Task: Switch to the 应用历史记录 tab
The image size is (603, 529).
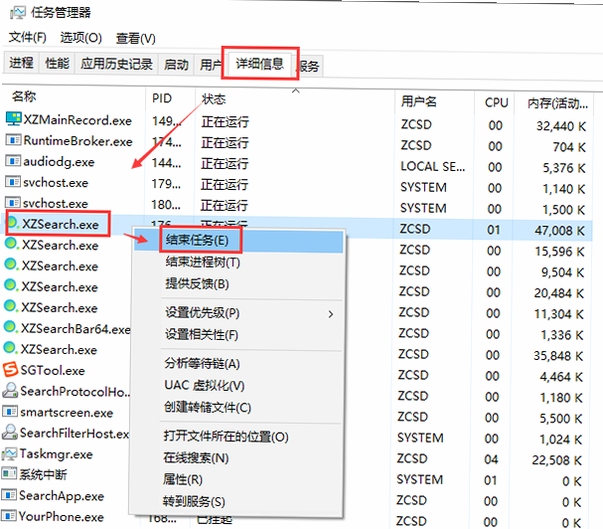Action: [x=117, y=64]
